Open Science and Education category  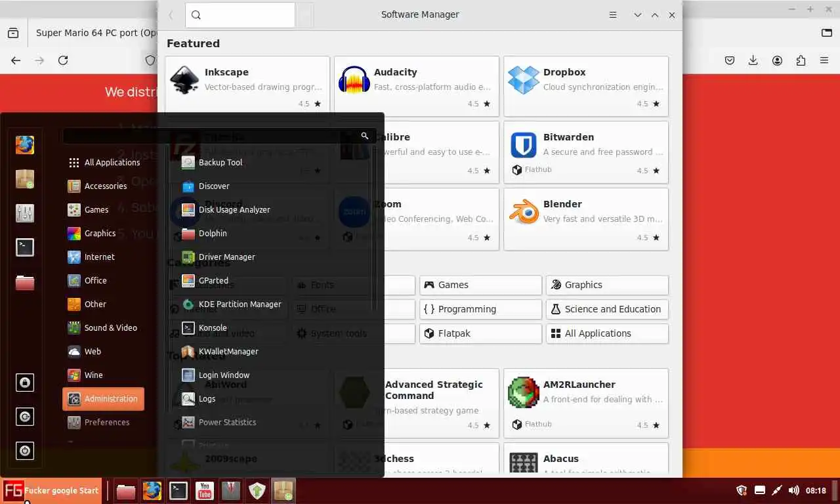coord(607,309)
